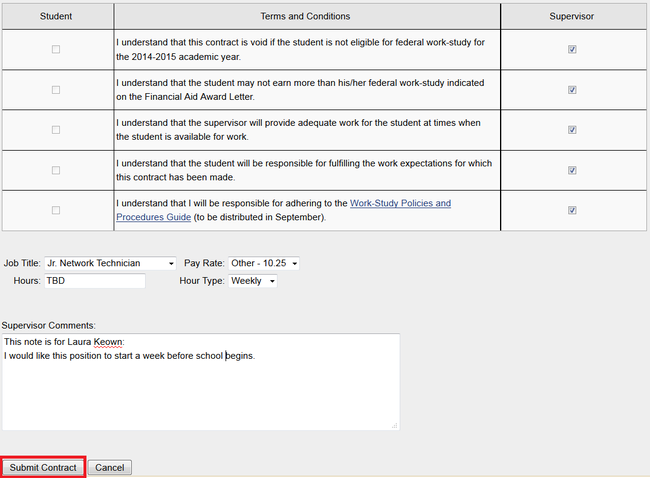Image resolution: width=650 pixels, height=478 pixels.
Task: Click the Job Title label
Action: tap(22, 263)
